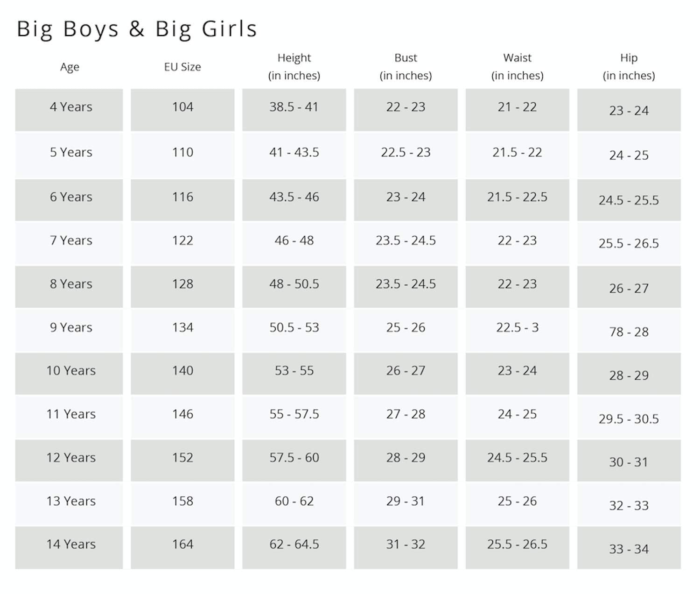Select the height cell "57.5 - 60"

[294, 458]
